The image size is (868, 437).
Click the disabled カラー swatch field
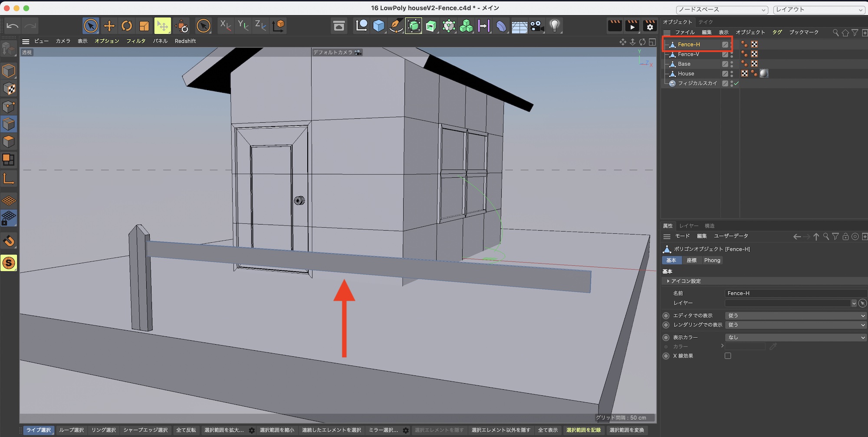pos(745,346)
